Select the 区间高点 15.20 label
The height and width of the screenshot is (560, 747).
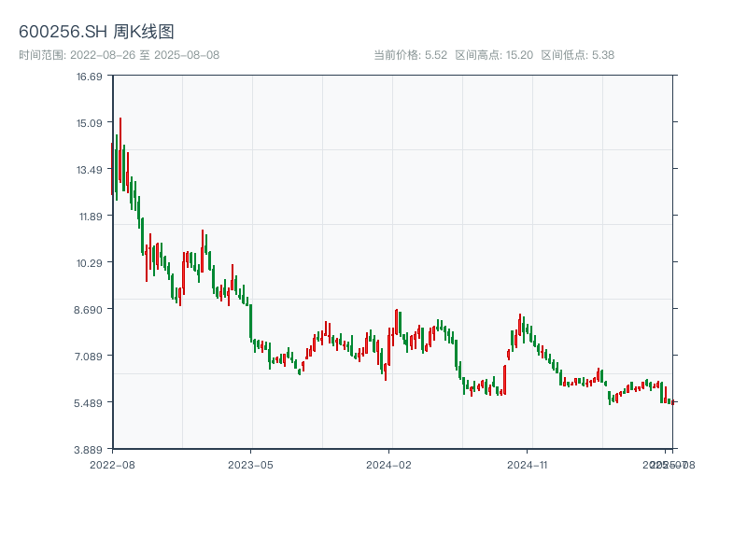pos(494,55)
